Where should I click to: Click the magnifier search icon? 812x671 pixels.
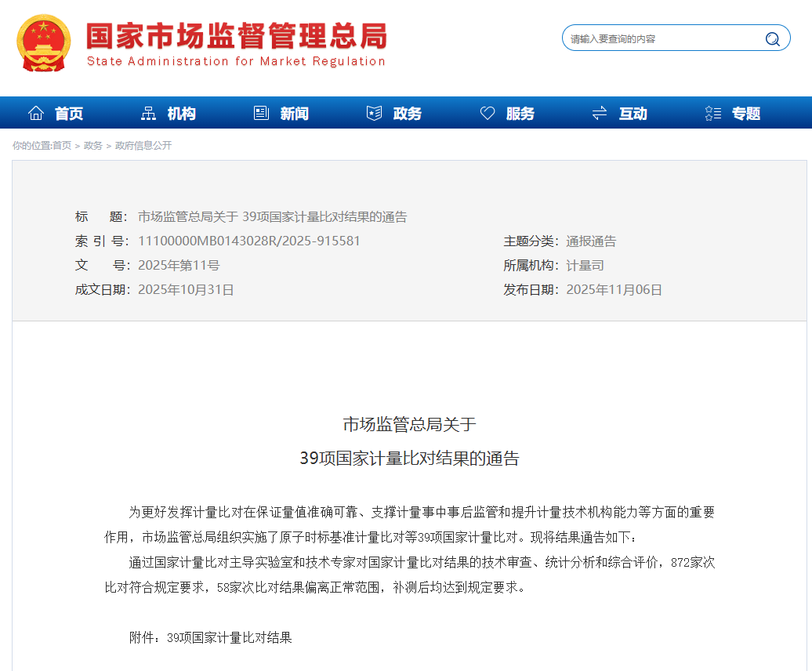772,39
